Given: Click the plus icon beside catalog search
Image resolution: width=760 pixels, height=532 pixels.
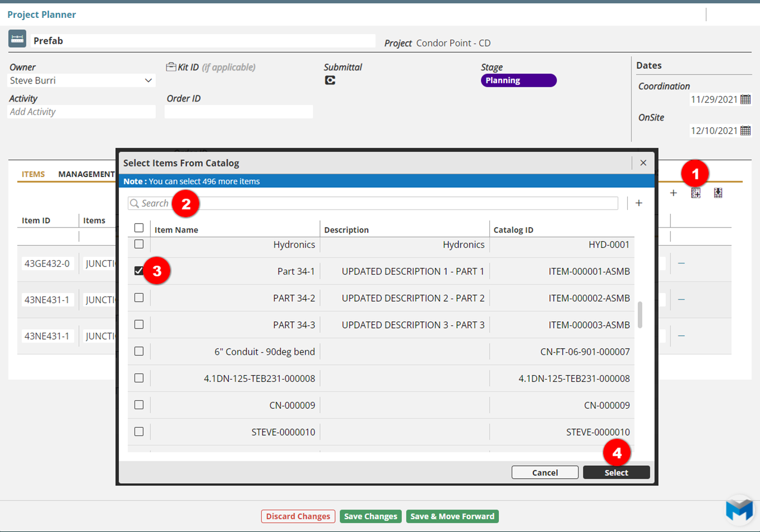Looking at the screenshot, I should tap(639, 203).
